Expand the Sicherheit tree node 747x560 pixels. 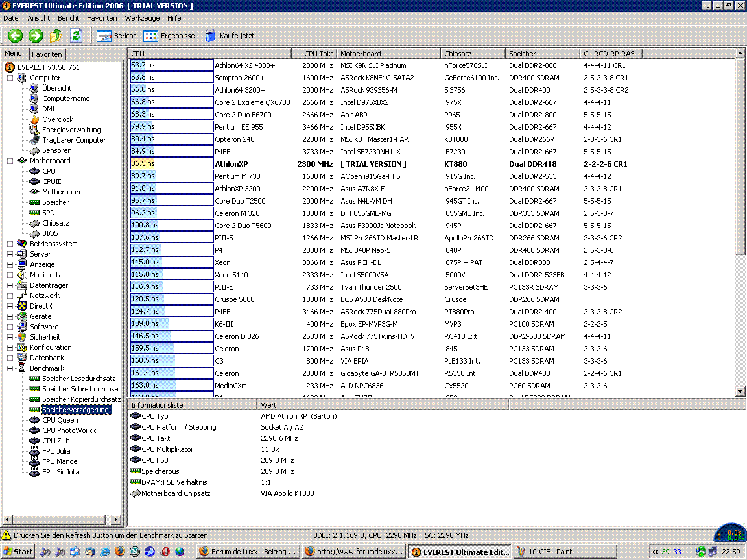[x=10, y=337]
